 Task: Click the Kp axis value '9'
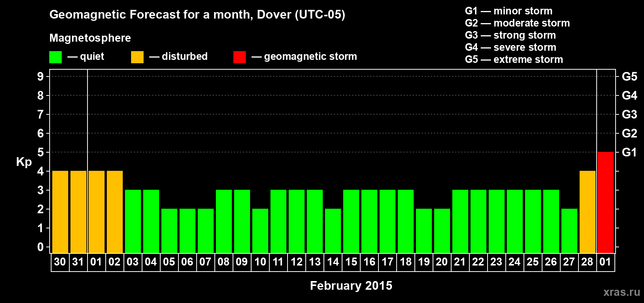tap(41, 77)
